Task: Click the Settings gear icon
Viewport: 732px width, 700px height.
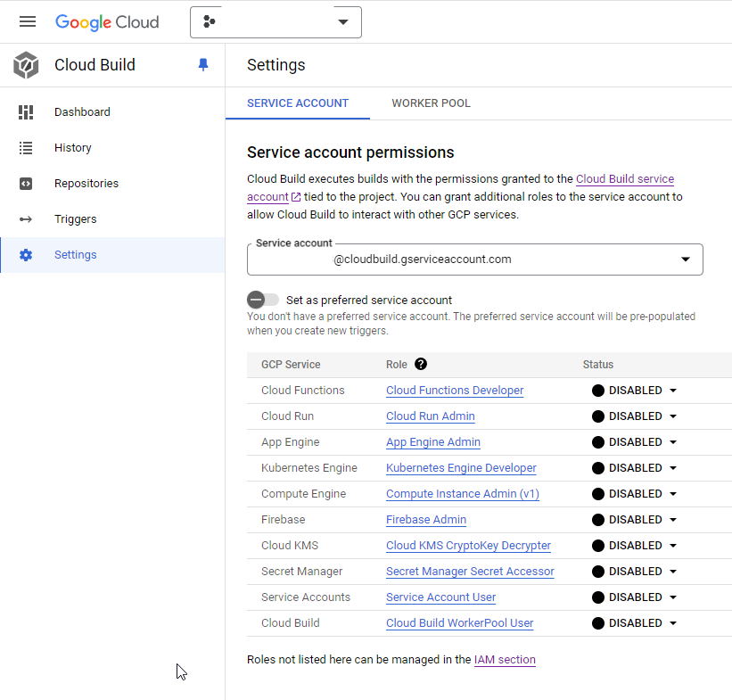Action: 26,255
